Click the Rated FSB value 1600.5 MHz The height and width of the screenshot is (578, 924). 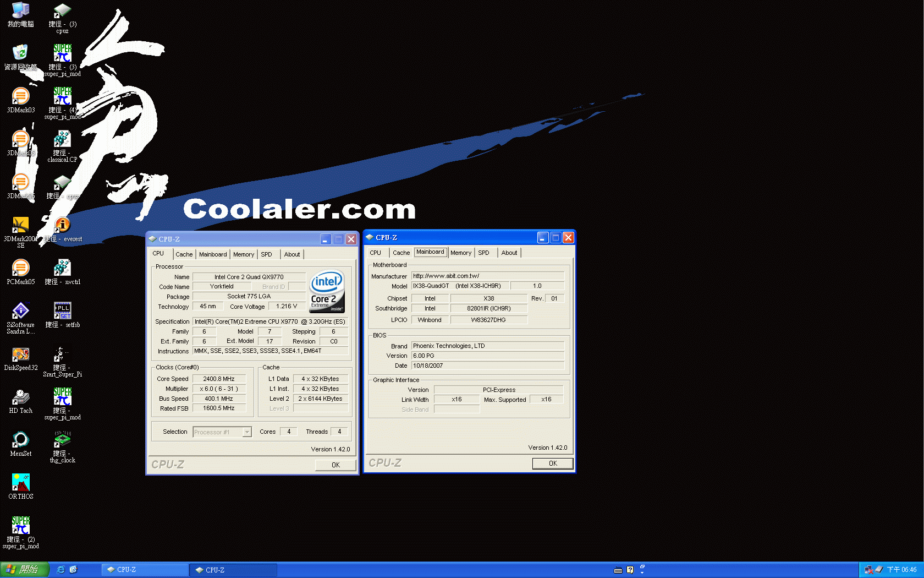(219, 408)
